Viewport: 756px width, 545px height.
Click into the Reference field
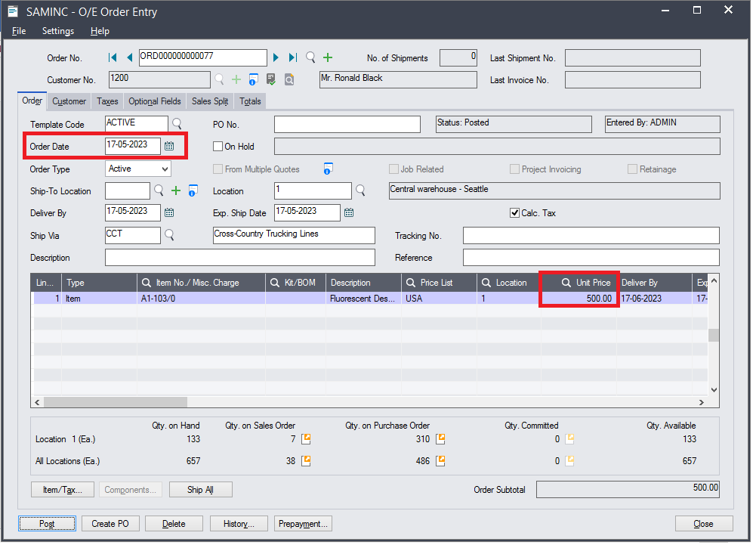pos(591,257)
